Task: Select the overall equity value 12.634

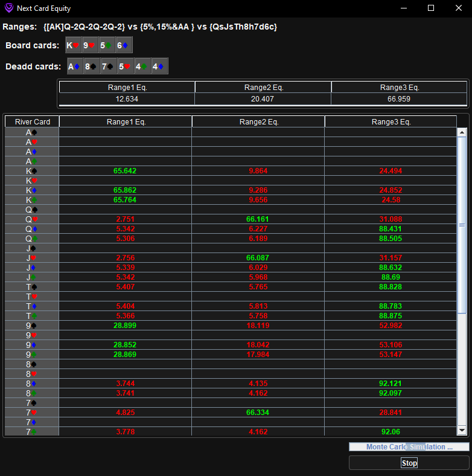Action: [127, 99]
